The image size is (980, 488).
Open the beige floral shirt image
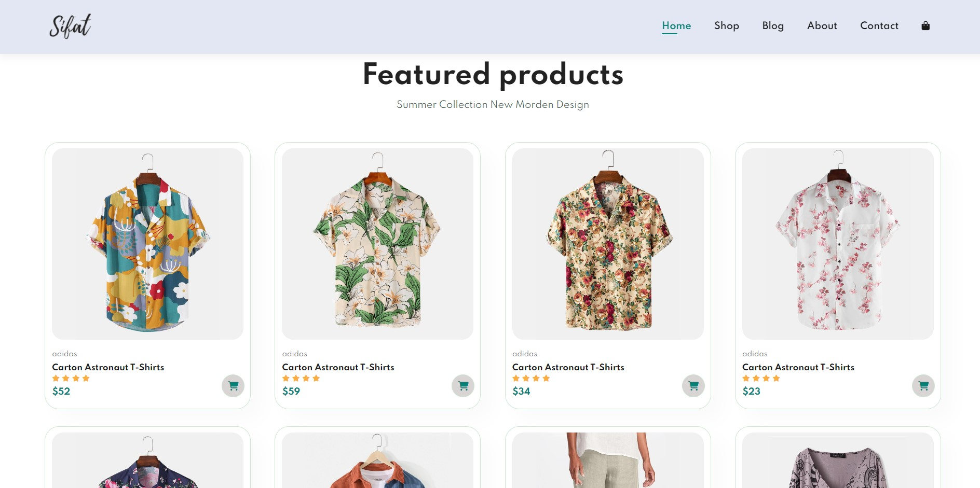[x=608, y=244]
